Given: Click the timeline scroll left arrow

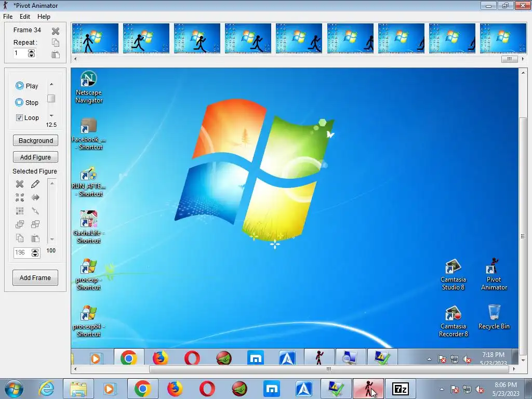Looking at the screenshot, I should click(75, 59).
